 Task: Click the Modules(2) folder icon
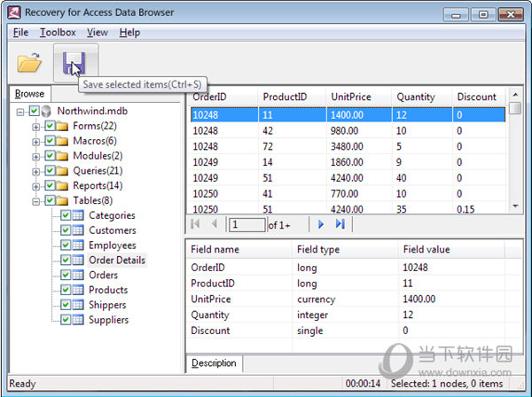coord(62,156)
